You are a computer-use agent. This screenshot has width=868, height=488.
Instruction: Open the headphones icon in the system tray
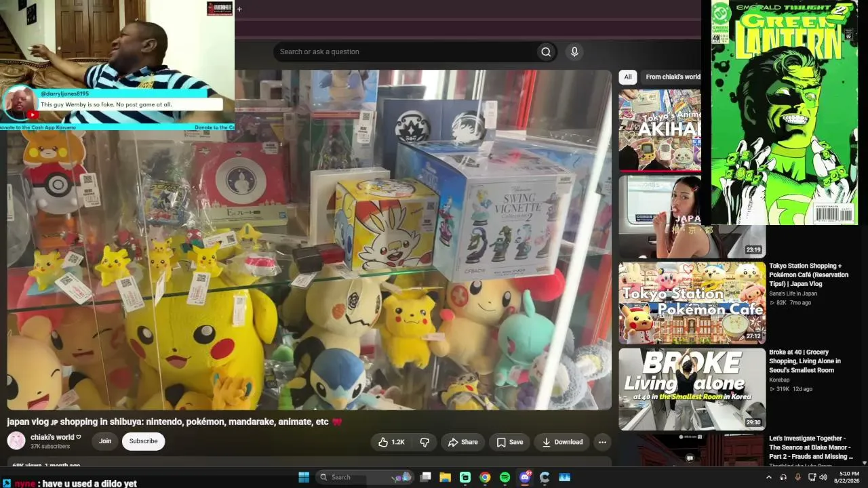point(783,477)
